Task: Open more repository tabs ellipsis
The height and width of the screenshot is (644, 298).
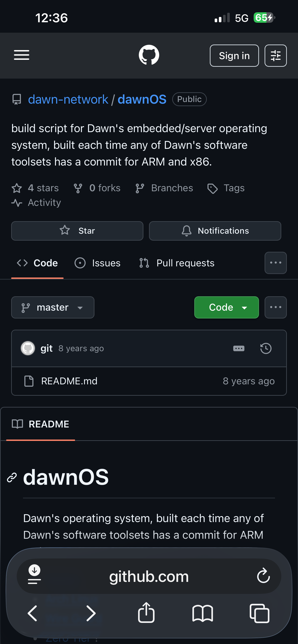Action: click(275, 263)
